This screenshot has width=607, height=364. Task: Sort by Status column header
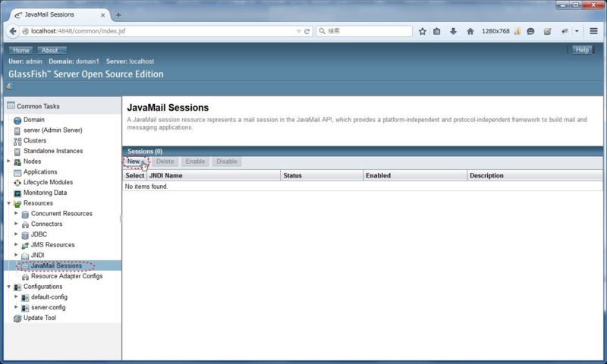(292, 176)
